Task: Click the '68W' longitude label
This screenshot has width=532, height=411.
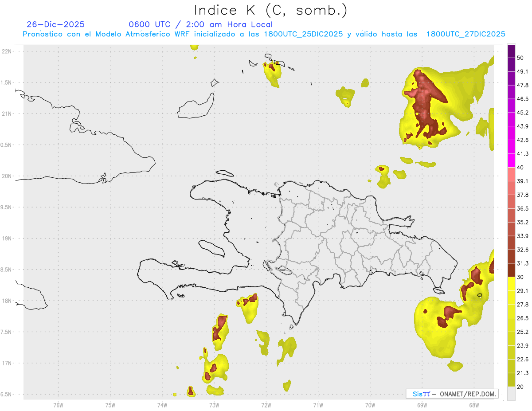Action: pyautogui.click(x=474, y=405)
